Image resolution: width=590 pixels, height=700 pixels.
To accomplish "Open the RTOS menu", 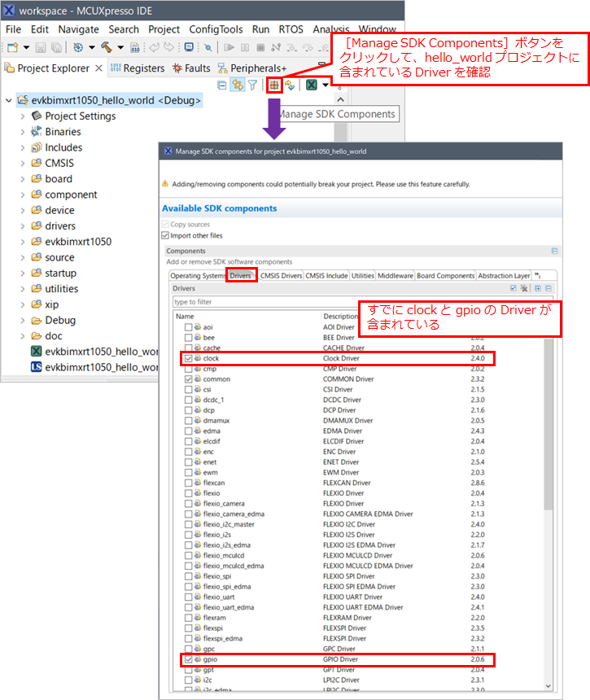I will 291,29.
